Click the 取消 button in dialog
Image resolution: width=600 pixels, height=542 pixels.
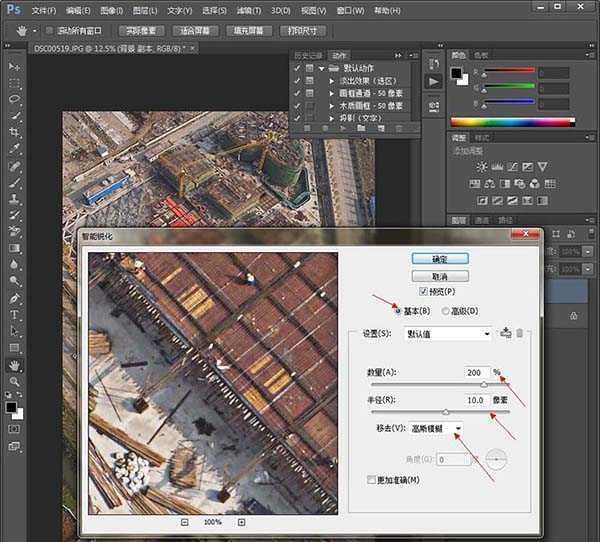(x=440, y=275)
